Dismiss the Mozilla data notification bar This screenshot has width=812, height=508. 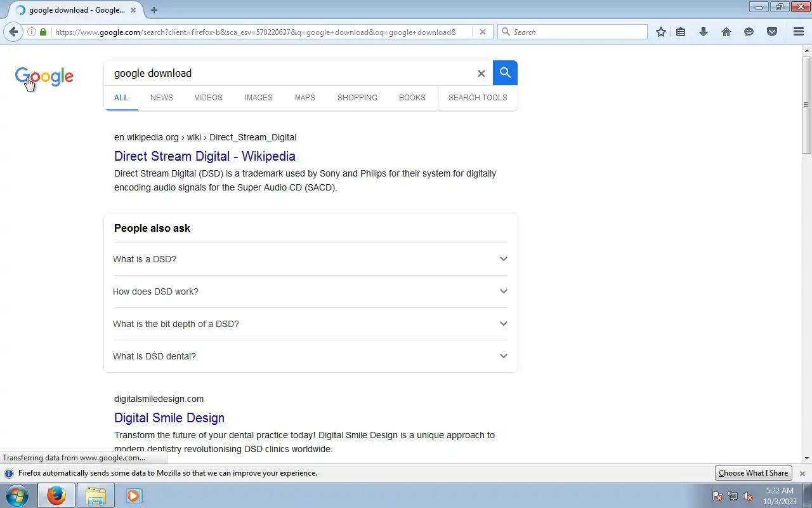click(802, 473)
